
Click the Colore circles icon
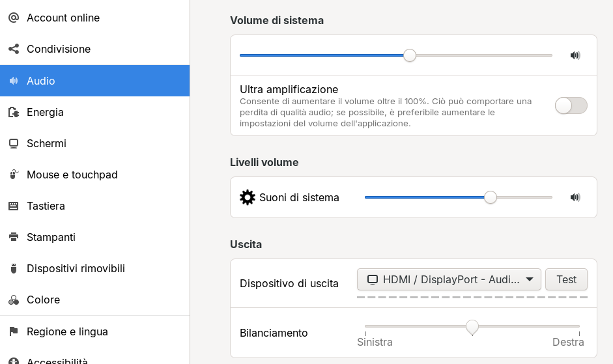pyautogui.click(x=14, y=300)
